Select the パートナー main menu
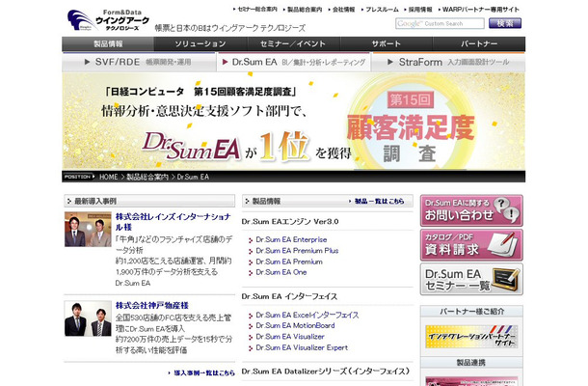Viewport: 588px width, 386px height. (x=479, y=44)
